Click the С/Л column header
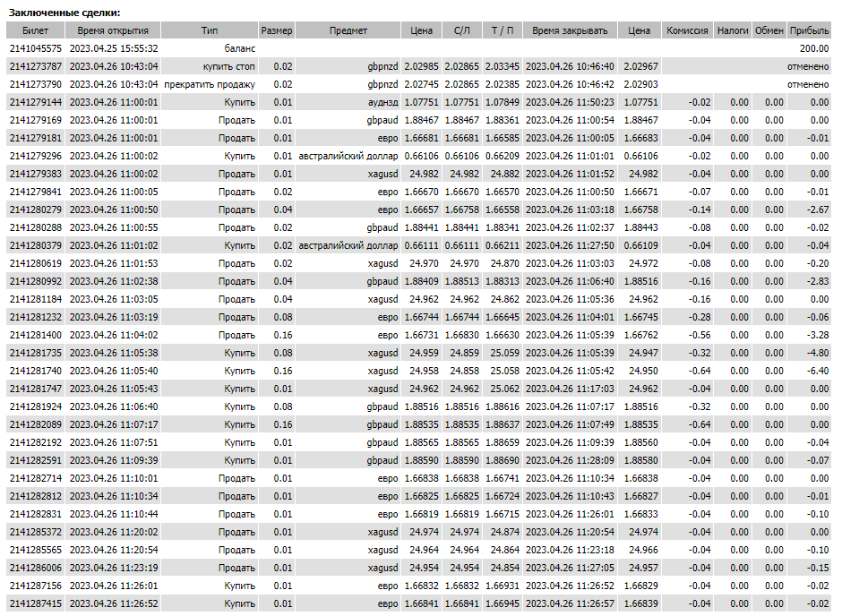Viewport: 859px width, 616px height. click(462, 30)
